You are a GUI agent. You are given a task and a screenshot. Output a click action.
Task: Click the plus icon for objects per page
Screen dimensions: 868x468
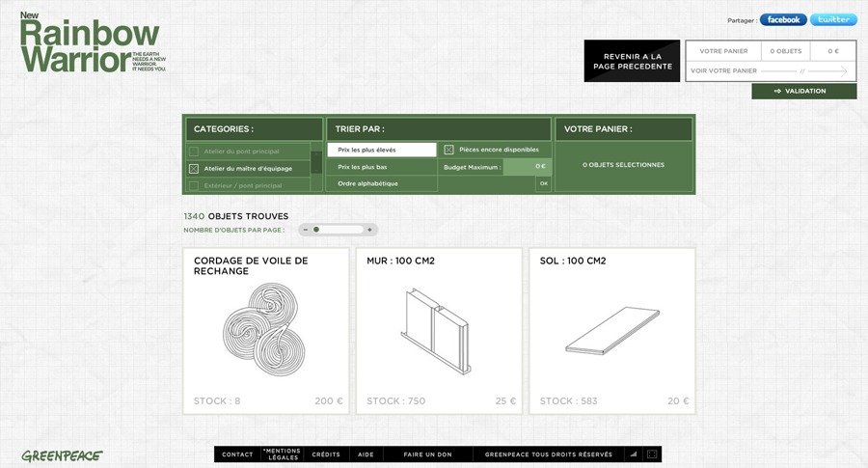click(x=369, y=230)
